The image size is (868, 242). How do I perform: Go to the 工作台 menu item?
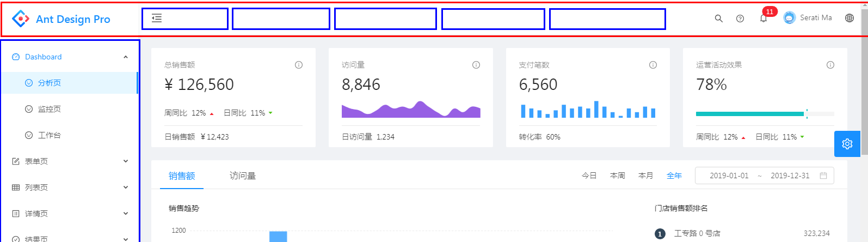pos(69,135)
